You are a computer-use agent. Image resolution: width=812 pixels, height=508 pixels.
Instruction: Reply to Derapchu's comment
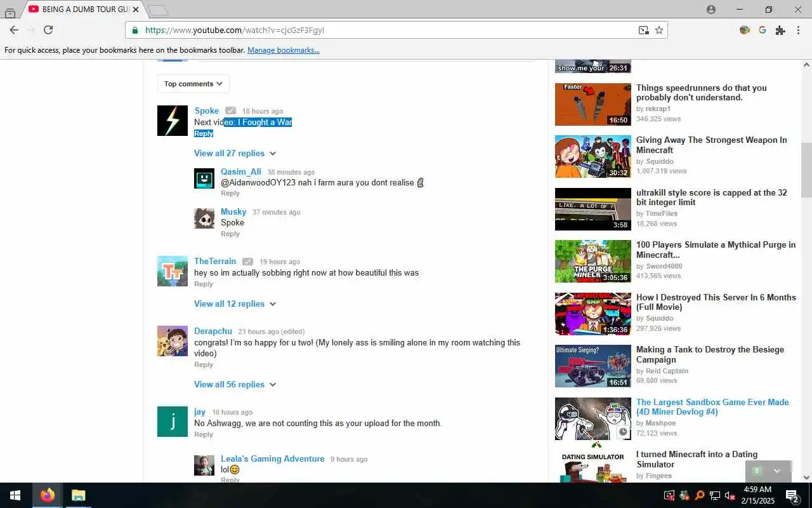tap(204, 364)
